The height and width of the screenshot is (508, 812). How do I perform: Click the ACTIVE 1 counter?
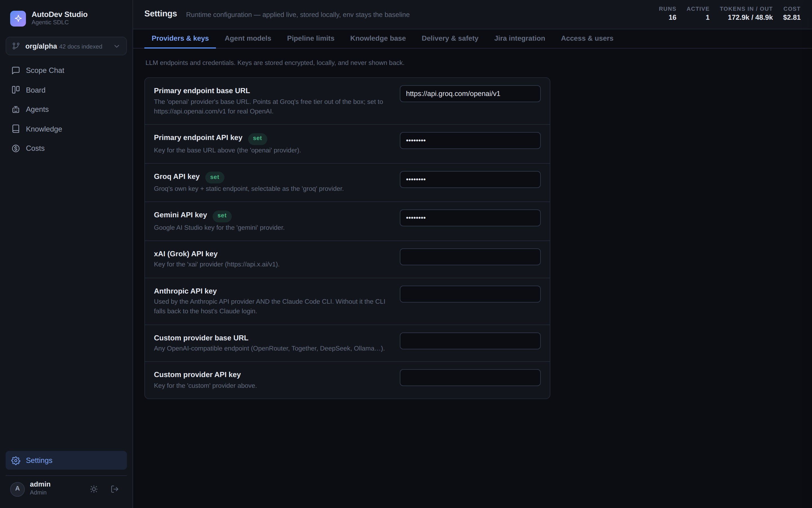pyautogui.click(x=698, y=14)
